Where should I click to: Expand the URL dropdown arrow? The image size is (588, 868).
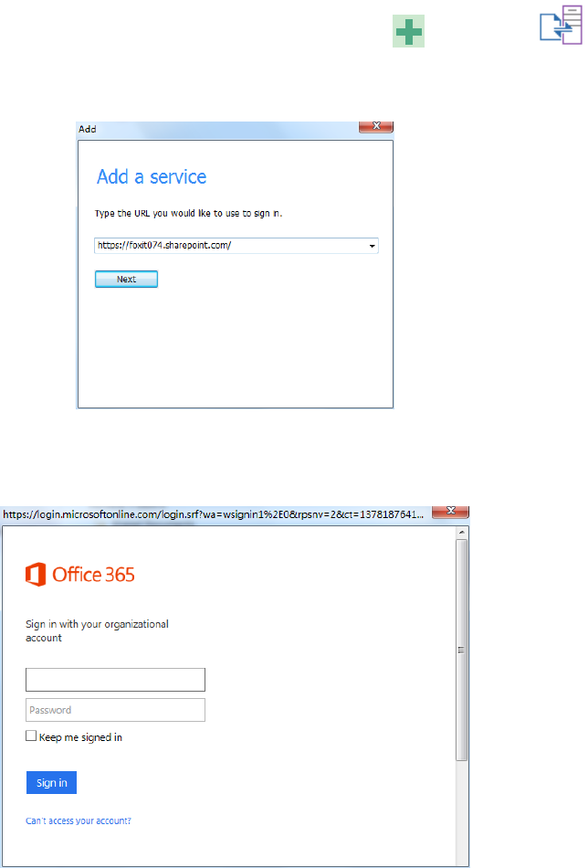coord(373,246)
